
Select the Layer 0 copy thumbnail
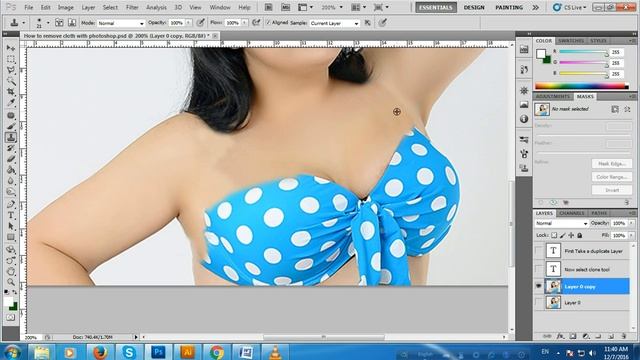click(x=553, y=287)
